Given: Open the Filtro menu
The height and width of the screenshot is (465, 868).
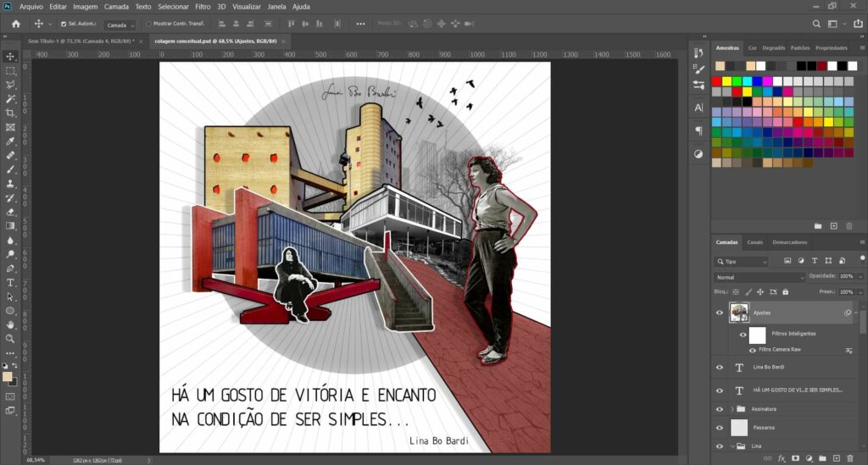Looking at the screenshot, I should point(203,7).
